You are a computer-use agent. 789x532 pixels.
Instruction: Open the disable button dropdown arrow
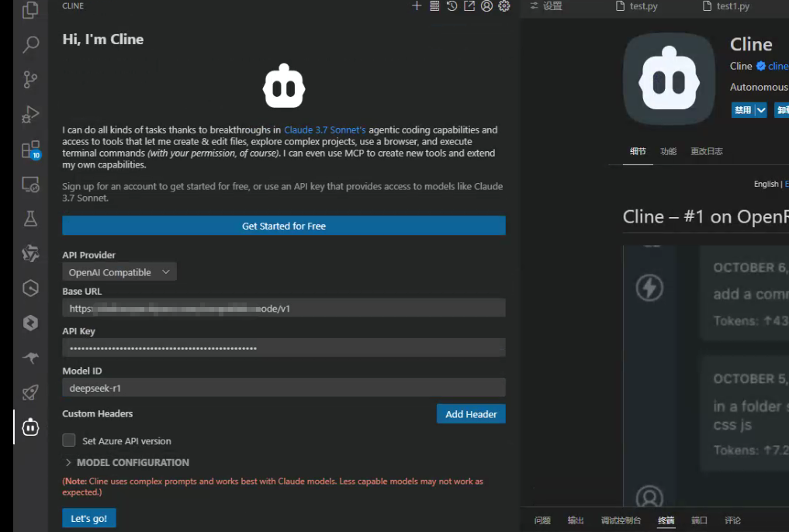click(x=761, y=109)
